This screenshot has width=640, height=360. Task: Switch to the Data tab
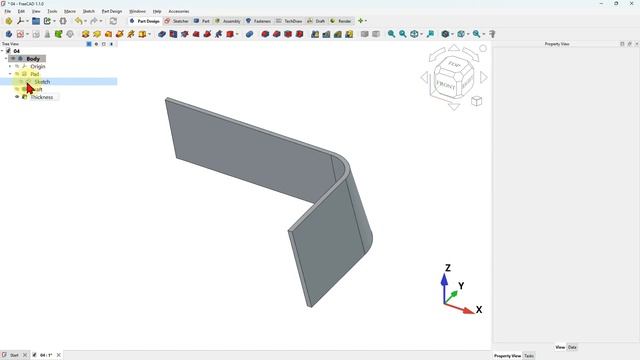click(x=572, y=347)
